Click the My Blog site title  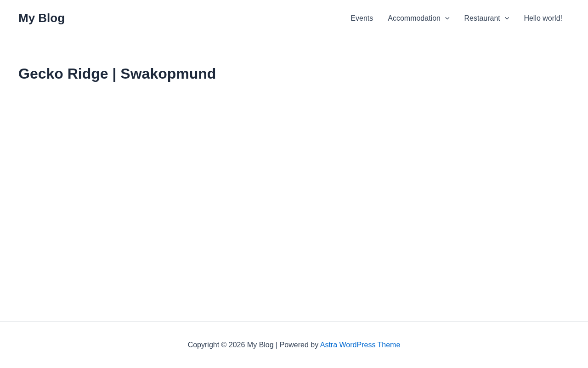point(41,18)
